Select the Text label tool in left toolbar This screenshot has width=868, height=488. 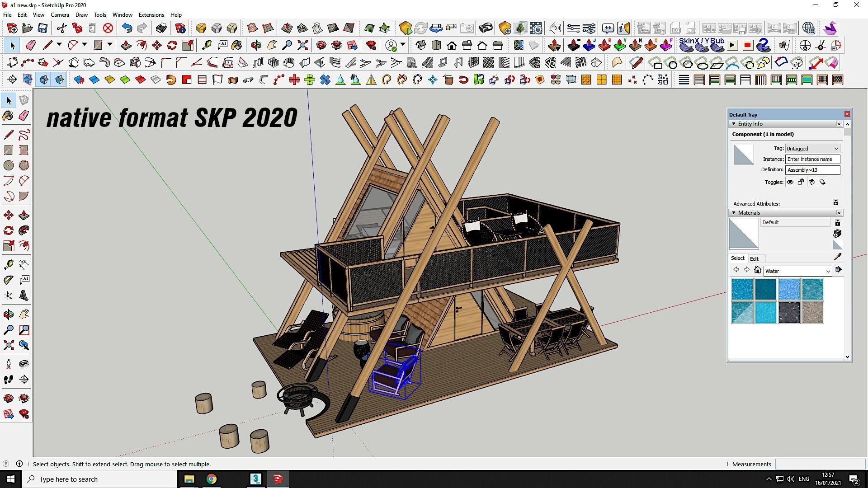click(24, 280)
